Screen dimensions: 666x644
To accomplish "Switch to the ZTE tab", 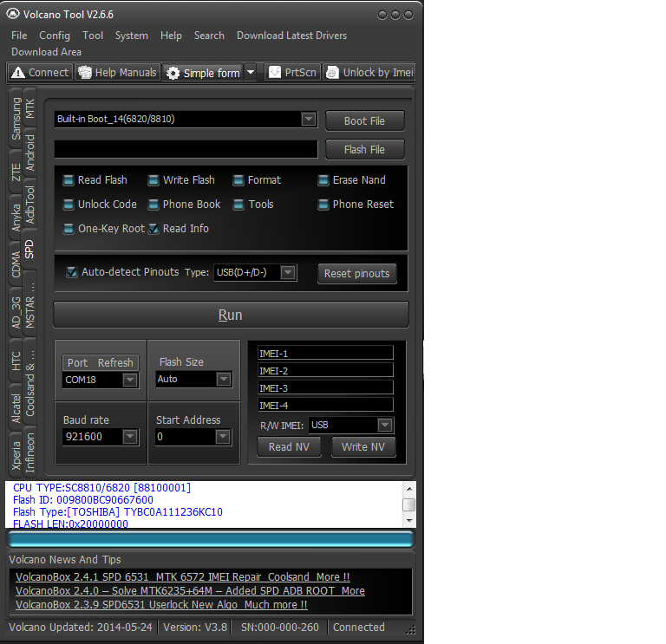I will point(16,172).
